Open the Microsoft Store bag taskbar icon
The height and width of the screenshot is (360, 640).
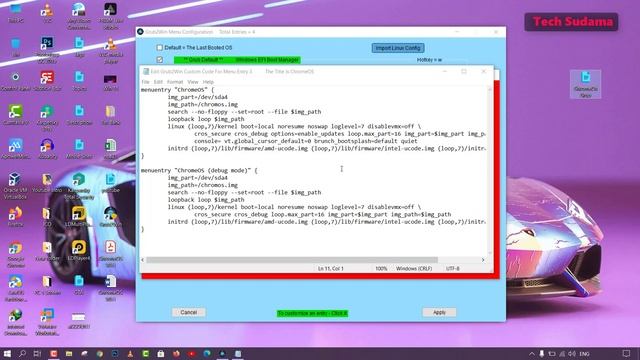coord(161,353)
